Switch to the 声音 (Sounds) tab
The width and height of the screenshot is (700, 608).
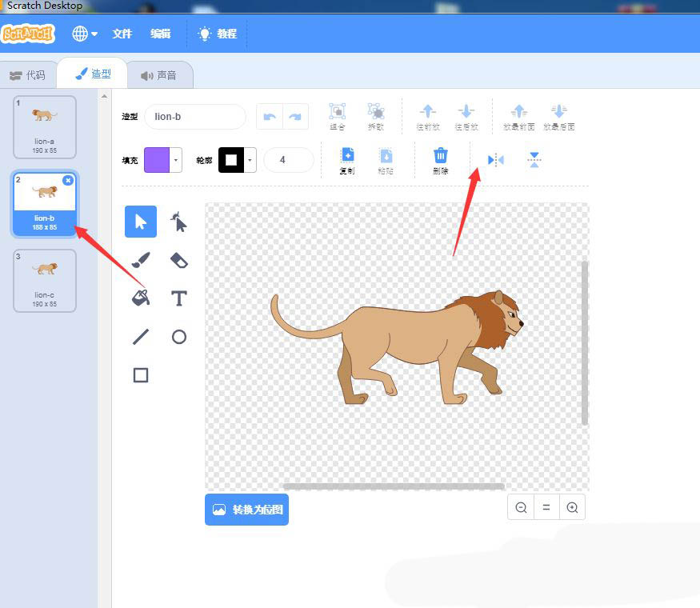[x=160, y=75]
